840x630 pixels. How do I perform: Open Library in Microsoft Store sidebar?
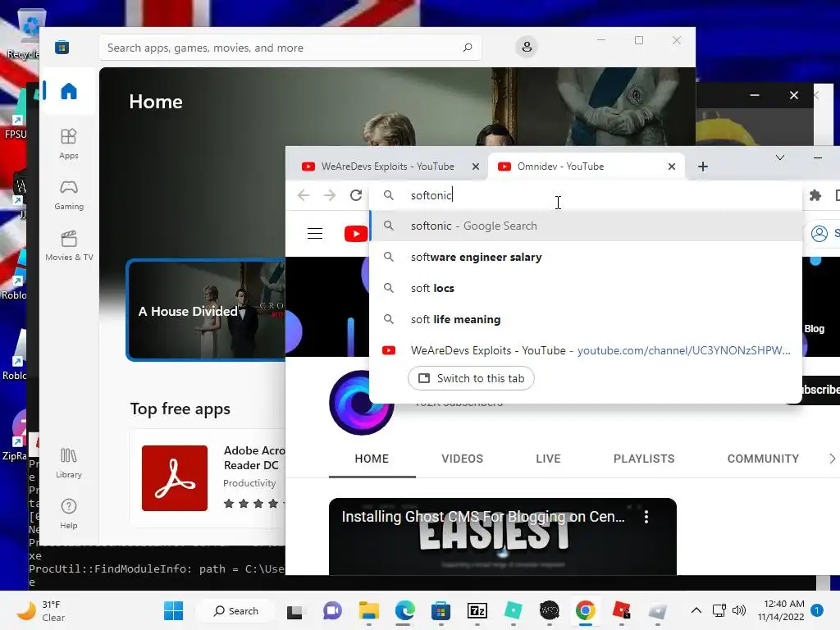click(69, 463)
